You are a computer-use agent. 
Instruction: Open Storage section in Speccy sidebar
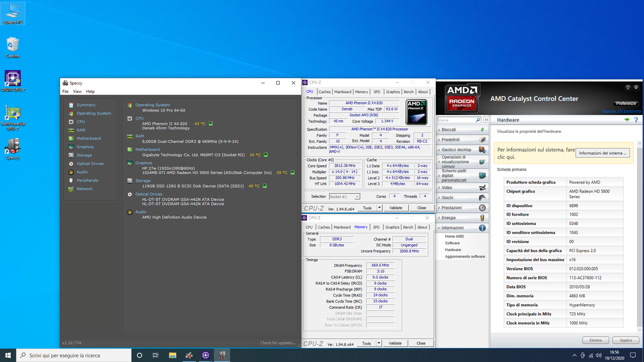(84, 155)
